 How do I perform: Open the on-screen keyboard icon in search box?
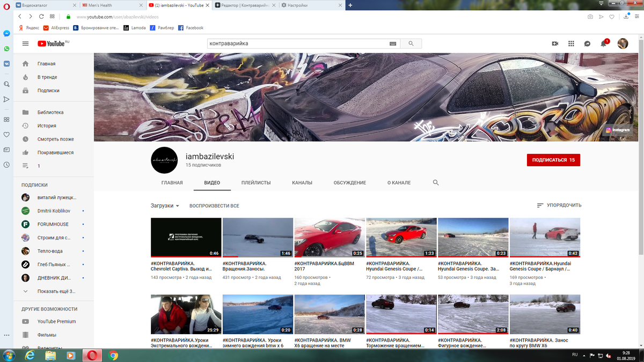tap(393, 43)
